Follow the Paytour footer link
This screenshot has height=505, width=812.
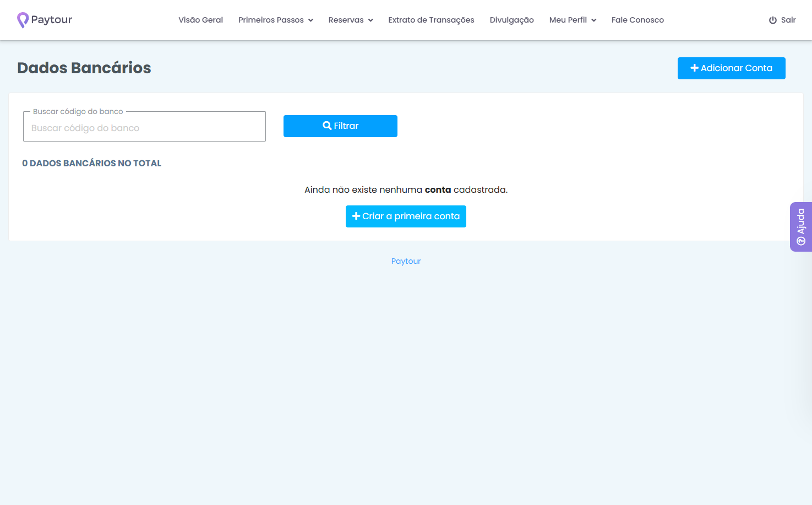(x=406, y=261)
